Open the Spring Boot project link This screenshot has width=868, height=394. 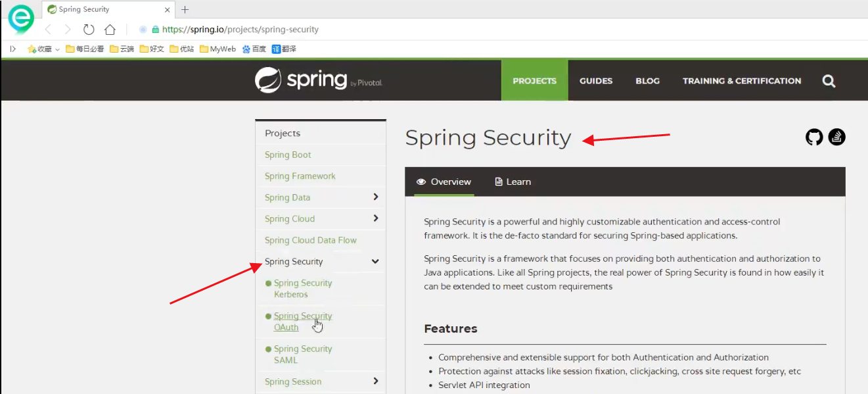(288, 155)
